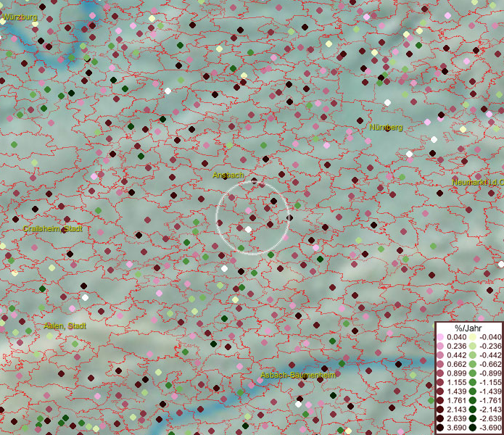Click the 2.639 legend value entry
Screen dimensions: 504x435
coord(457,418)
